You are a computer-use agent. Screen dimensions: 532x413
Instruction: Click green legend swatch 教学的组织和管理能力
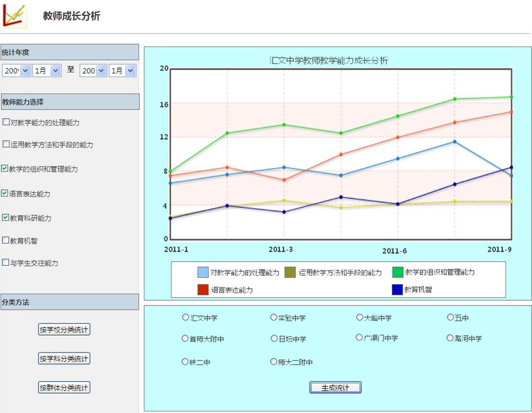[398, 272]
